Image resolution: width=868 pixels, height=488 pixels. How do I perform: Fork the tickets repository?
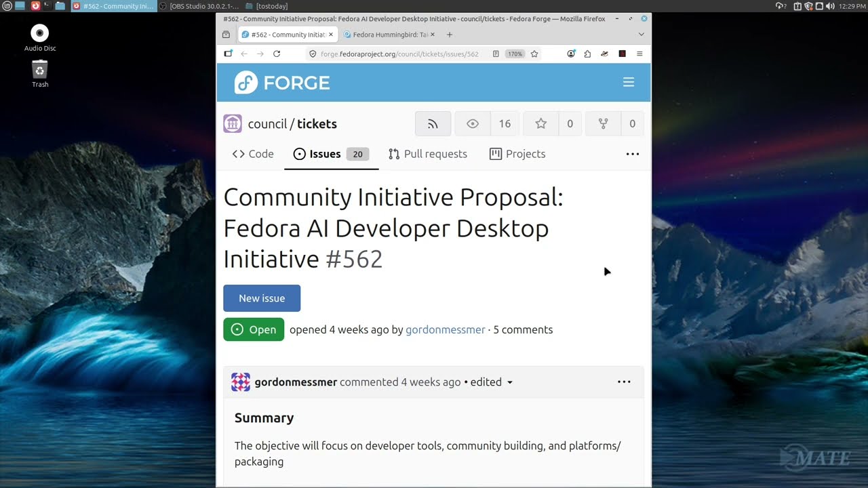coord(603,123)
